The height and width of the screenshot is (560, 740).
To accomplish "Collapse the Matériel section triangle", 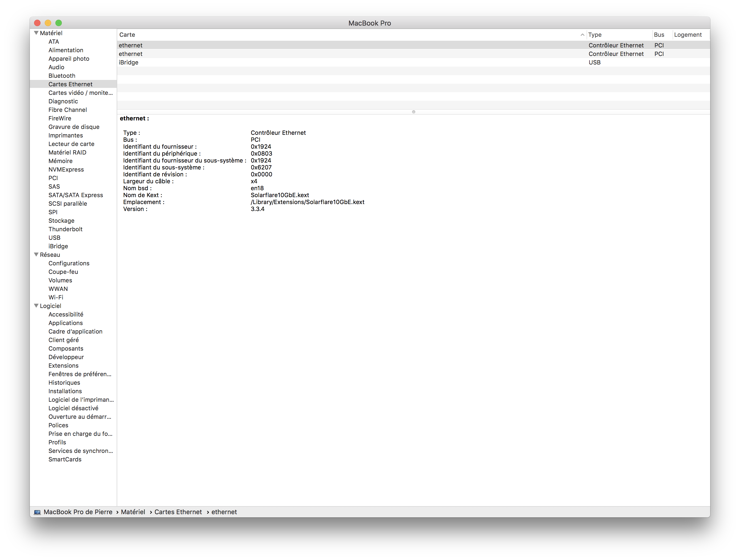I will coord(36,33).
